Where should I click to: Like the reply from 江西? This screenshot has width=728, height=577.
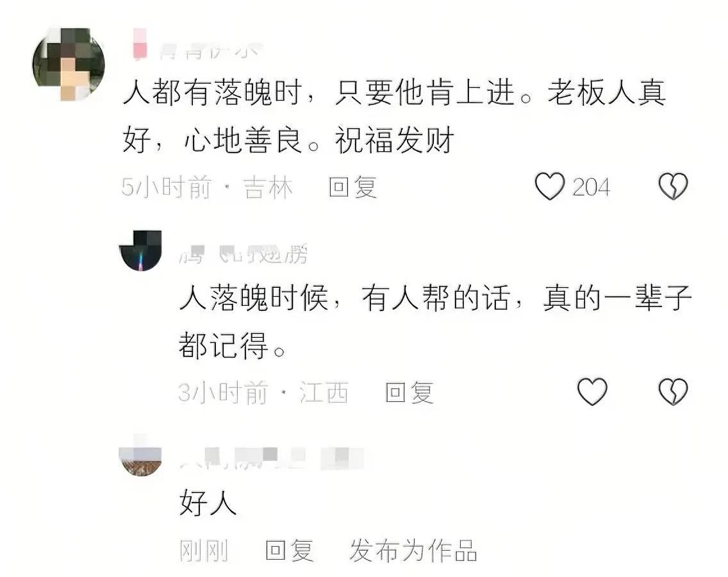pyautogui.click(x=592, y=392)
